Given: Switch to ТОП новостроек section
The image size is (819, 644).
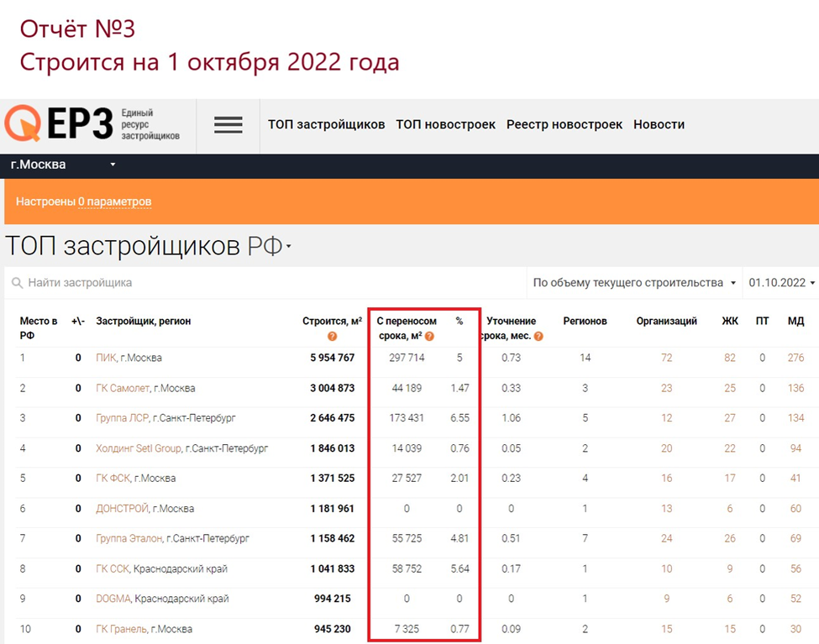Looking at the screenshot, I should tap(446, 124).
